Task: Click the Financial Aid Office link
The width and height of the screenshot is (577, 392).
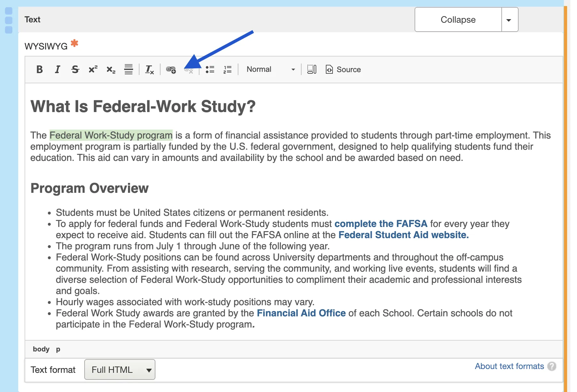Action: click(x=301, y=313)
